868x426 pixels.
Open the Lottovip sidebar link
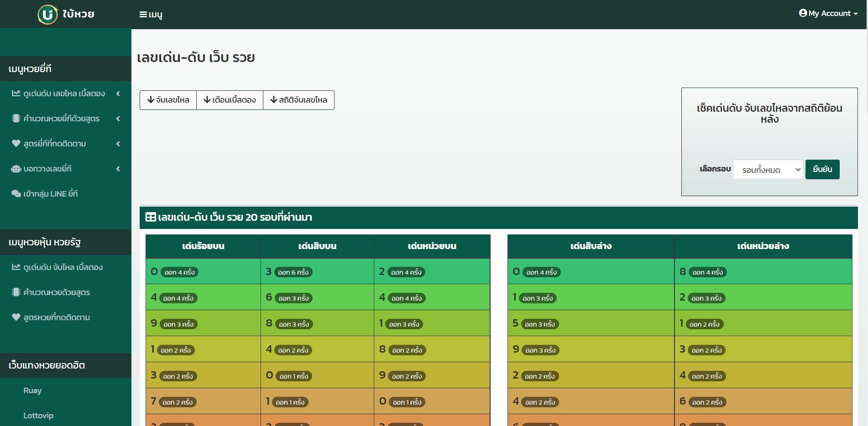pyautogui.click(x=38, y=416)
